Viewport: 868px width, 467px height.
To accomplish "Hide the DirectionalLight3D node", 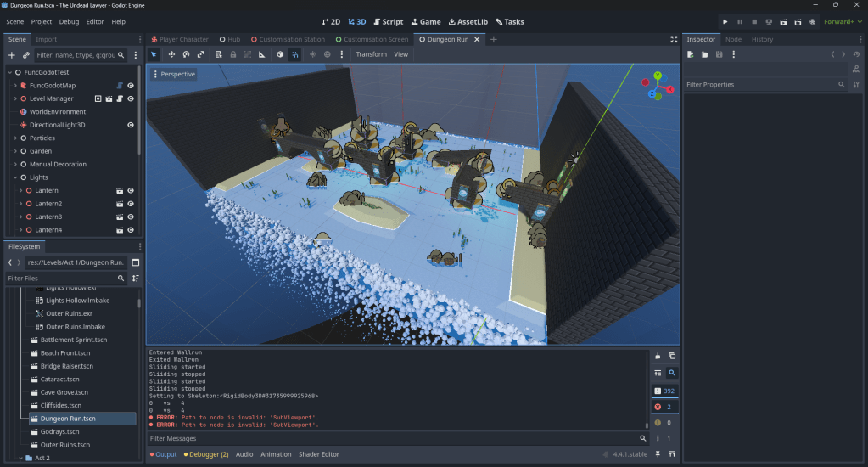I will (131, 125).
